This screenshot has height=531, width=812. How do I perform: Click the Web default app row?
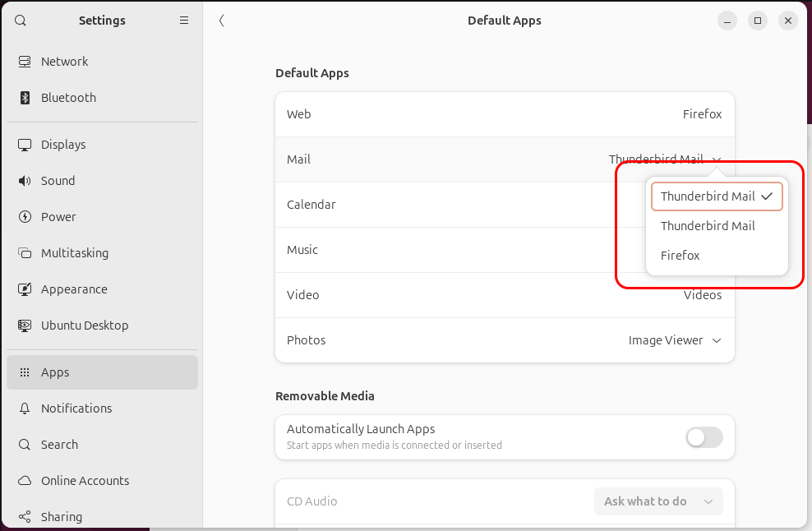[505, 114]
